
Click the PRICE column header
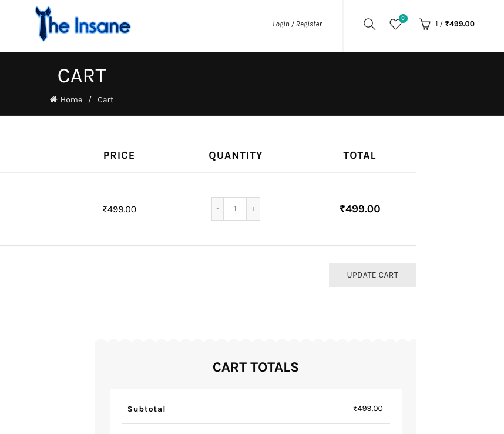pos(119,155)
